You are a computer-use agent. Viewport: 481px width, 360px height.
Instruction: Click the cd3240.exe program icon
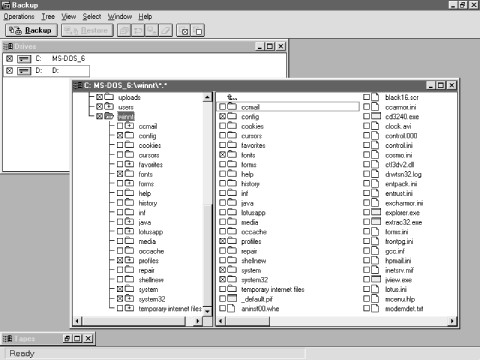[376, 116]
